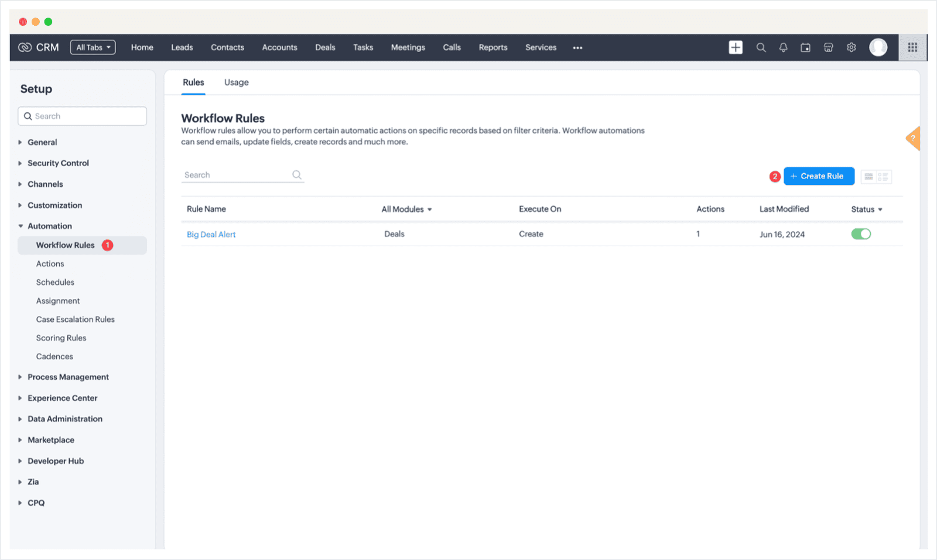Open the Services module tab
This screenshot has height=560, width=937.
click(541, 47)
